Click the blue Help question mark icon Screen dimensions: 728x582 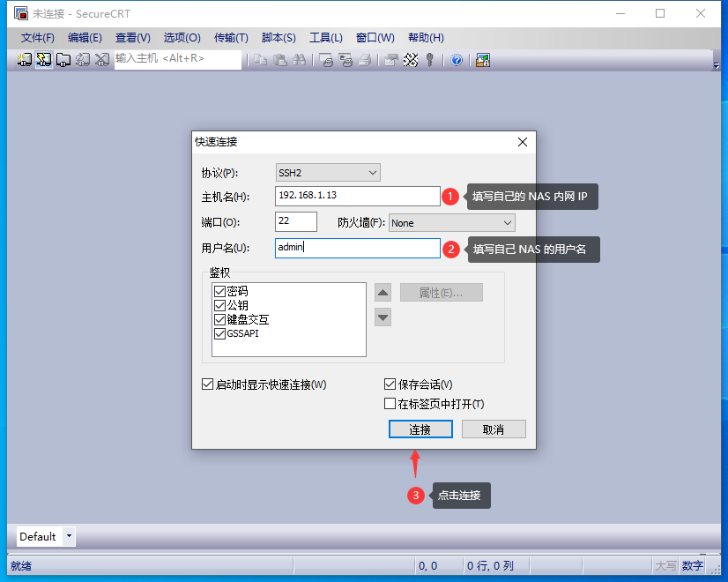point(457,60)
